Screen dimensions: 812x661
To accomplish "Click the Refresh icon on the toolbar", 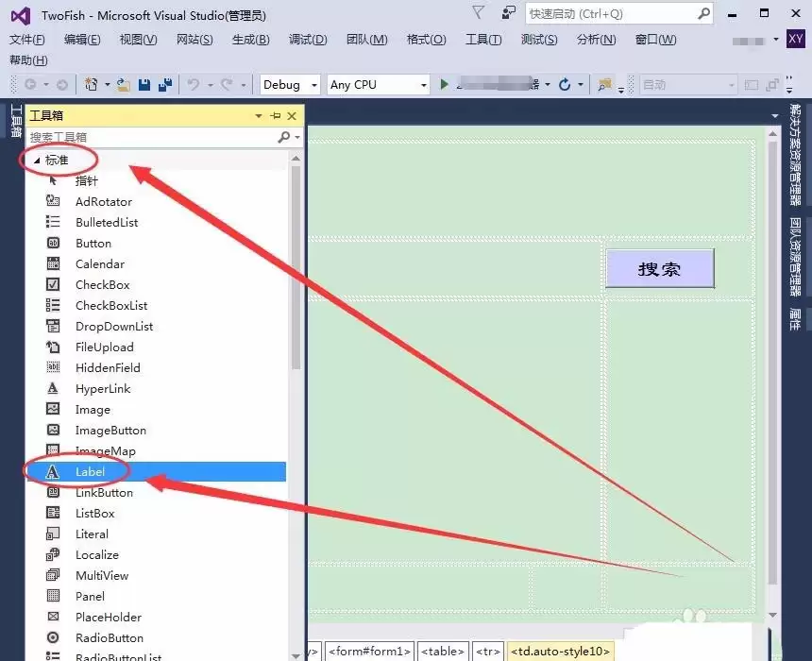I will pyautogui.click(x=563, y=85).
